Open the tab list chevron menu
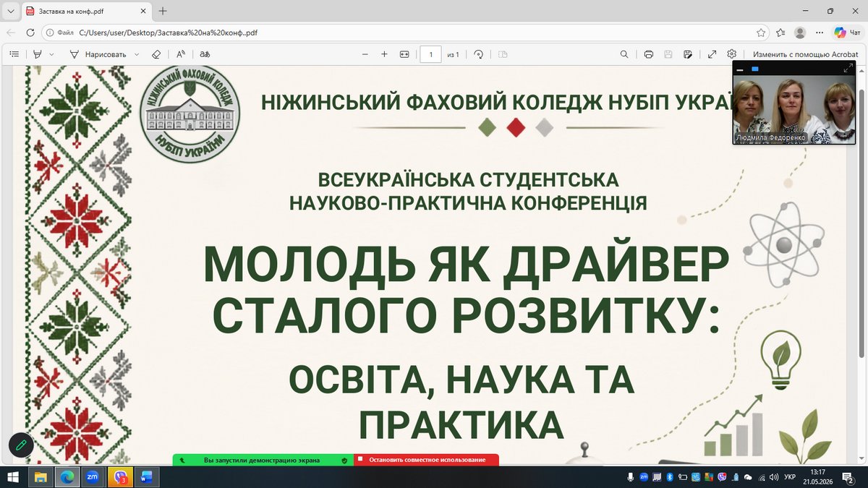 click(x=10, y=11)
